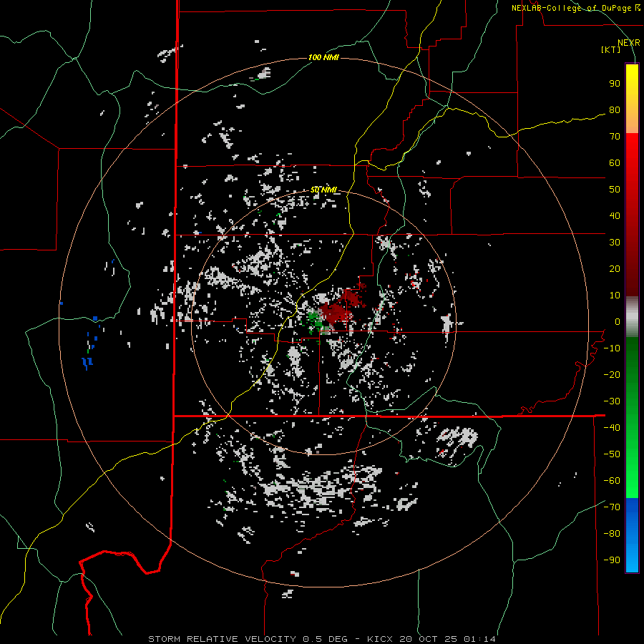644x644 pixels.
Task: Pick the blue bottom segment of color bar
Action: pos(632,535)
